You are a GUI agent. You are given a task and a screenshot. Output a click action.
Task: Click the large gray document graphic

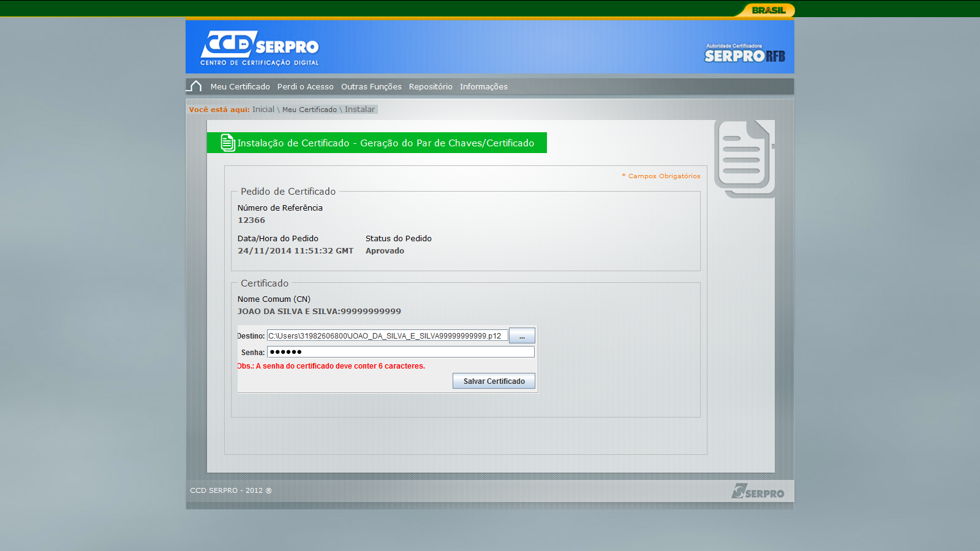744,158
